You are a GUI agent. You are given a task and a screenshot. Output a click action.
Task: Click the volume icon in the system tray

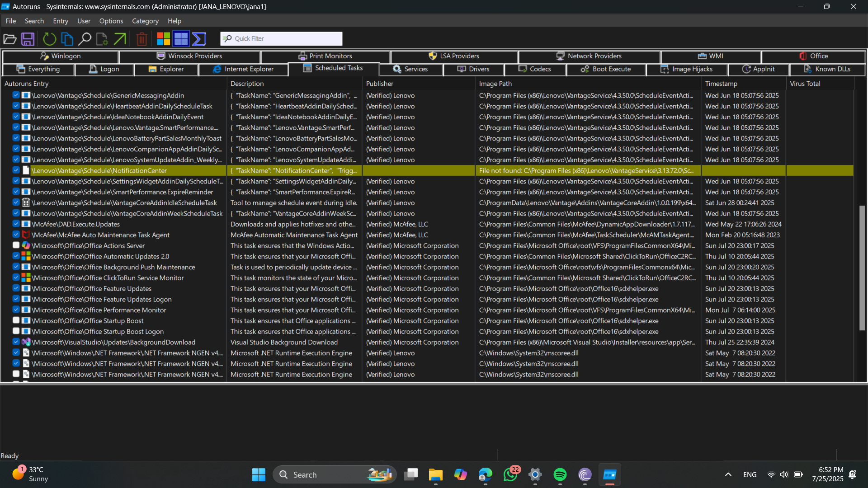(x=784, y=474)
